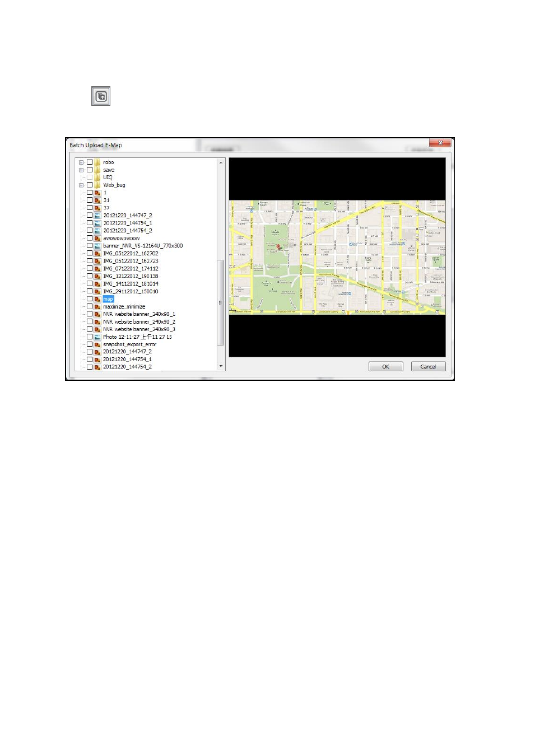535x756 pixels.
Task: Select the robo folder icon
Action: point(97,162)
